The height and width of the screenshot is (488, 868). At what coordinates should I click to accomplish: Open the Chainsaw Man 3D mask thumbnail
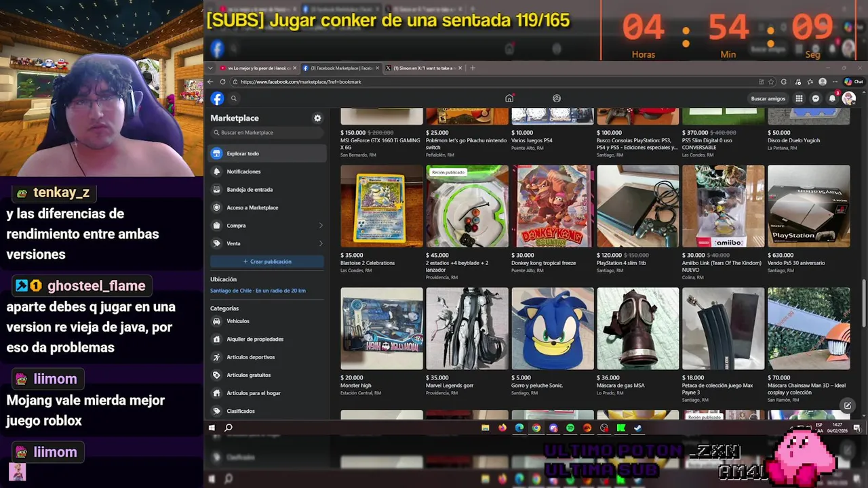pyautogui.click(x=809, y=329)
